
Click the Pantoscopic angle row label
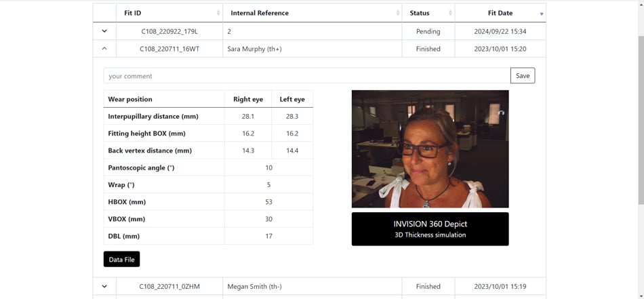[141, 167]
